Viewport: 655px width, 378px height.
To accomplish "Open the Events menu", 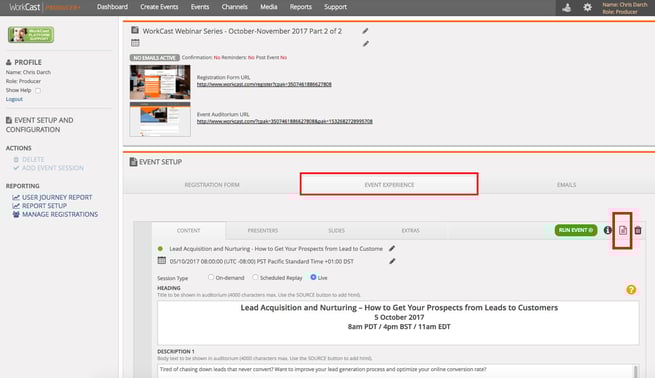I will [200, 7].
